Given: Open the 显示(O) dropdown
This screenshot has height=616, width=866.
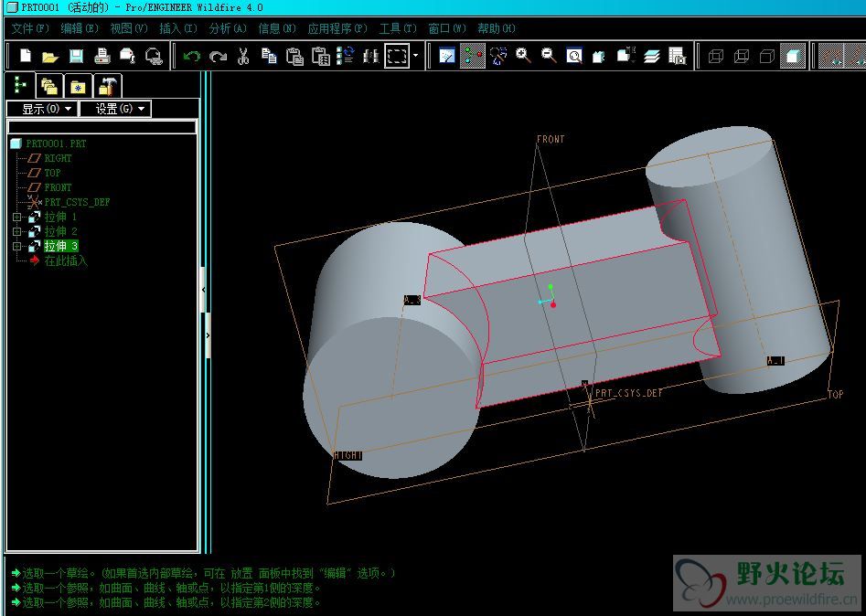Looking at the screenshot, I should 43,109.
